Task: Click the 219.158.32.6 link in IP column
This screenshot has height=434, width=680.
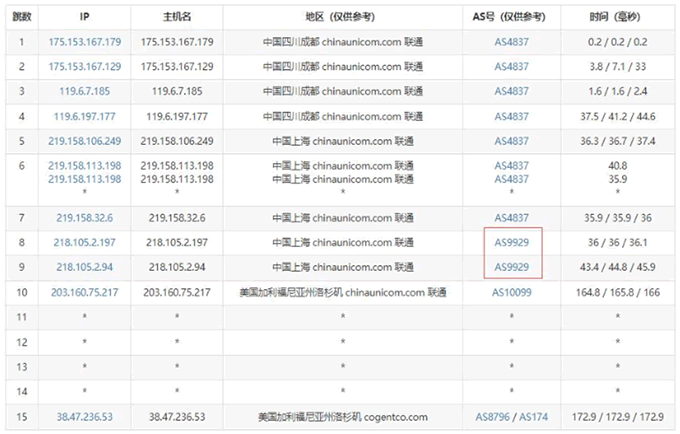Action: [85, 217]
